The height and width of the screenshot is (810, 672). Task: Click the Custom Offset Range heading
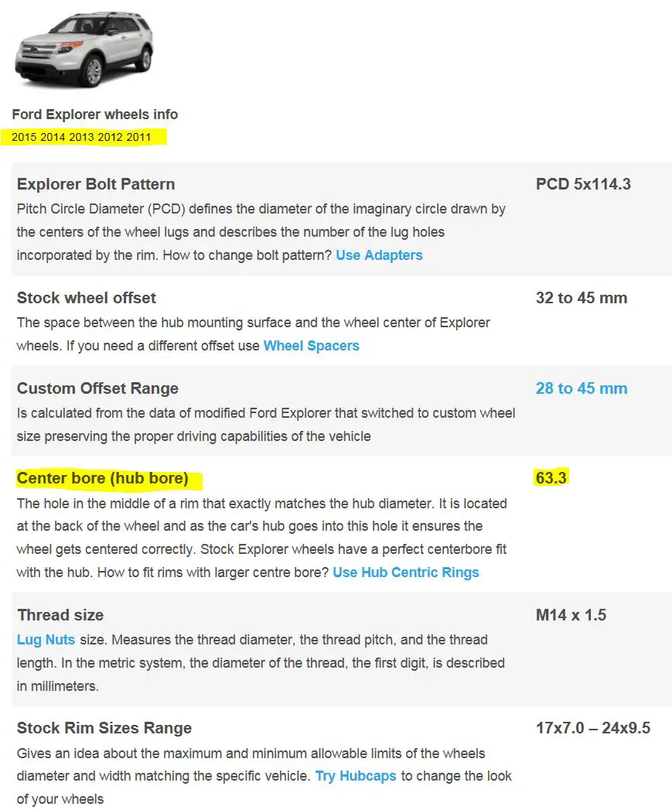coord(97,388)
